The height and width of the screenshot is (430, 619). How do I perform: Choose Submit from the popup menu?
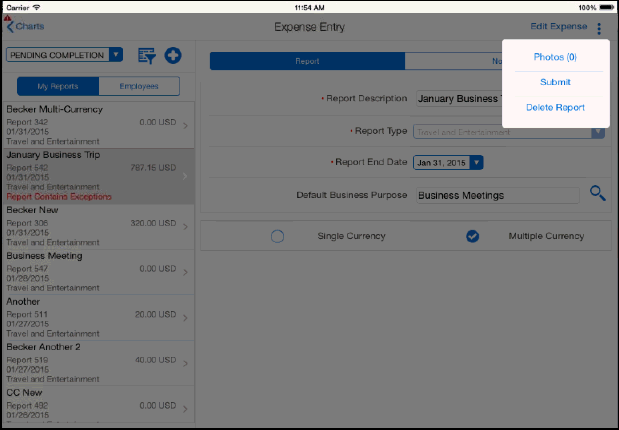coord(555,82)
